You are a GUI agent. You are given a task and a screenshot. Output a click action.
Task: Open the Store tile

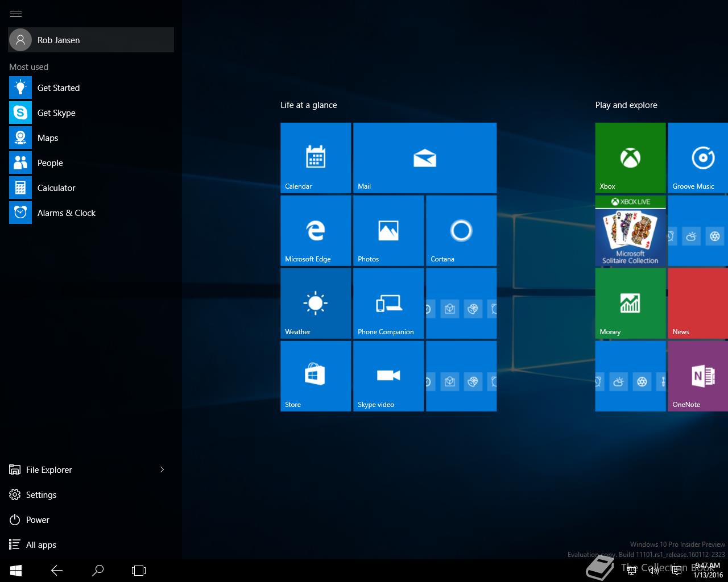click(x=316, y=376)
